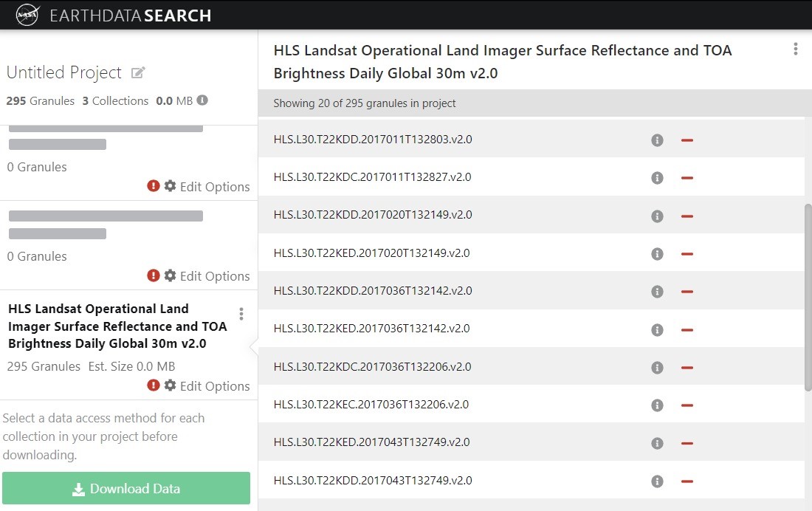Click '3 Collections' count in project summary
This screenshot has height=511, width=812.
115,101
